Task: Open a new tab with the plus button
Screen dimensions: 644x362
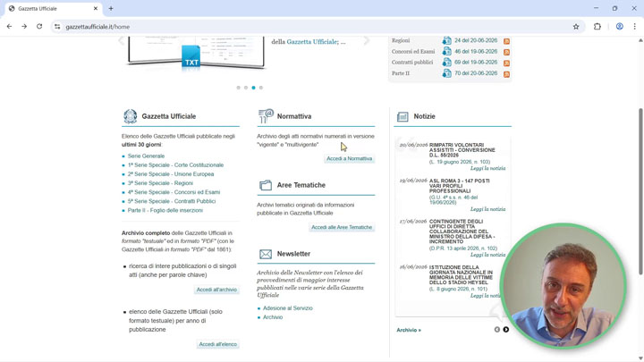Action: 111,8
